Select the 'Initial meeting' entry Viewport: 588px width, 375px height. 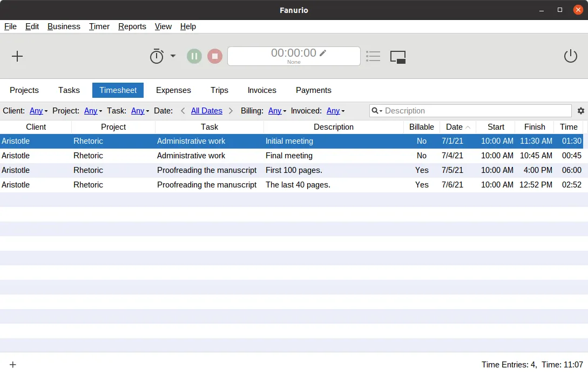(x=292, y=141)
